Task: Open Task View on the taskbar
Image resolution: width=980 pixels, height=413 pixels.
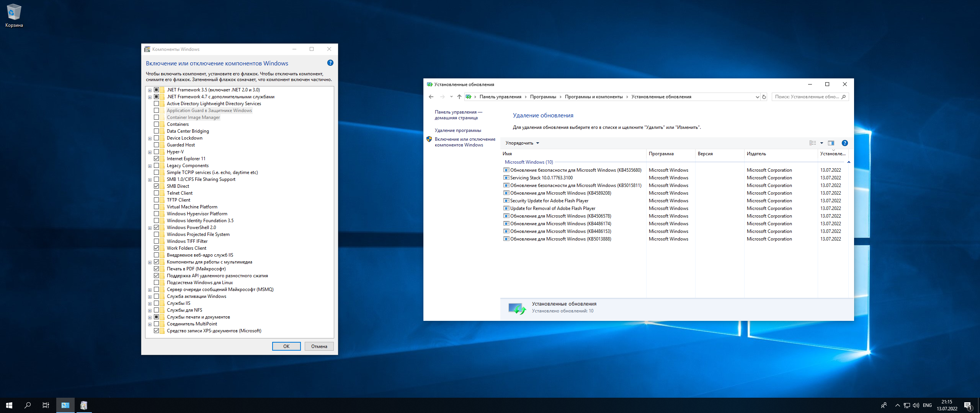Action: tap(46, 405)
